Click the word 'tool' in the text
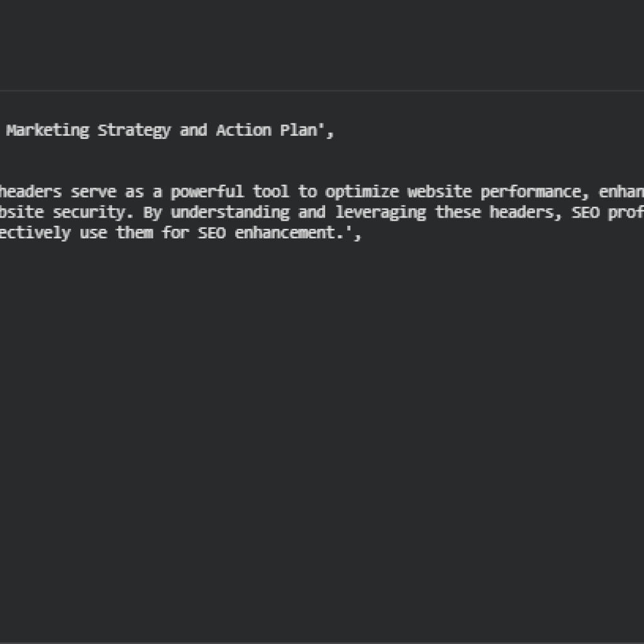 click(x=270, y=192)
